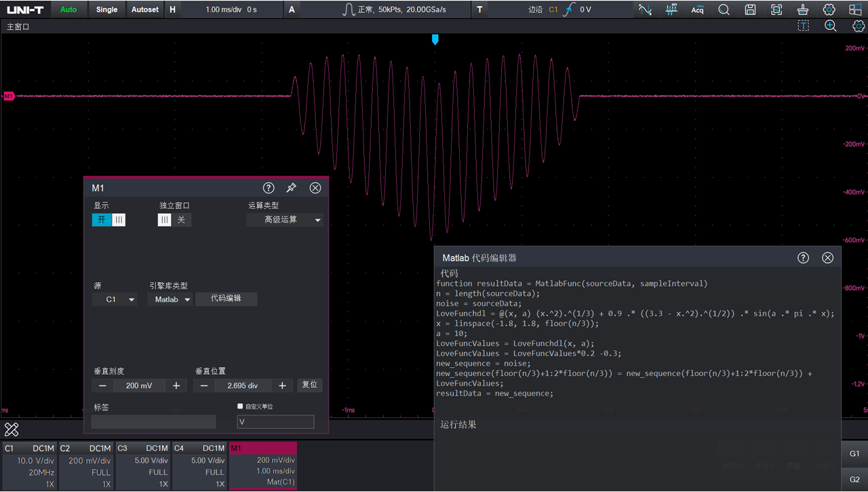Toggle the M1 显示 display switch
Viewport: 868px width, 492px height.
pos(108,220)
